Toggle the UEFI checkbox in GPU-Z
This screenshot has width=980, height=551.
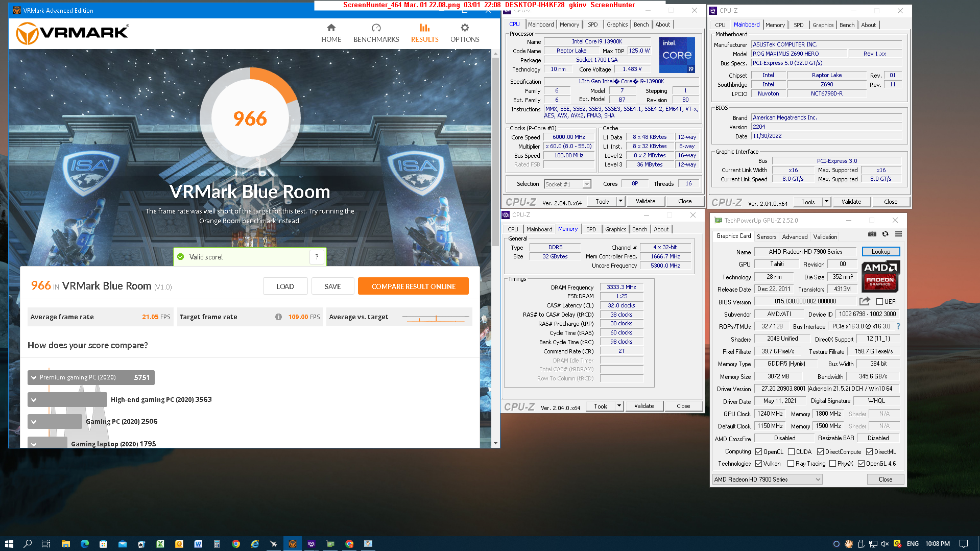coord(879,301)
